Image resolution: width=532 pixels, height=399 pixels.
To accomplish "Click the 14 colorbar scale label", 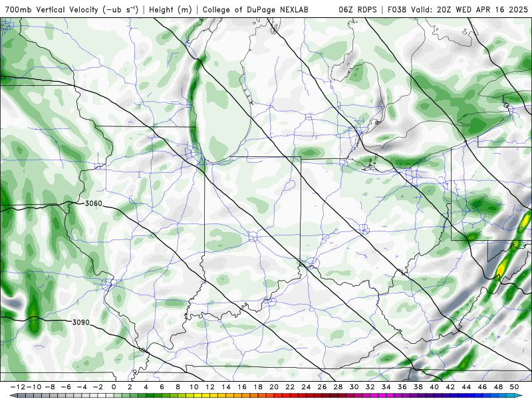I will (226, 387).
